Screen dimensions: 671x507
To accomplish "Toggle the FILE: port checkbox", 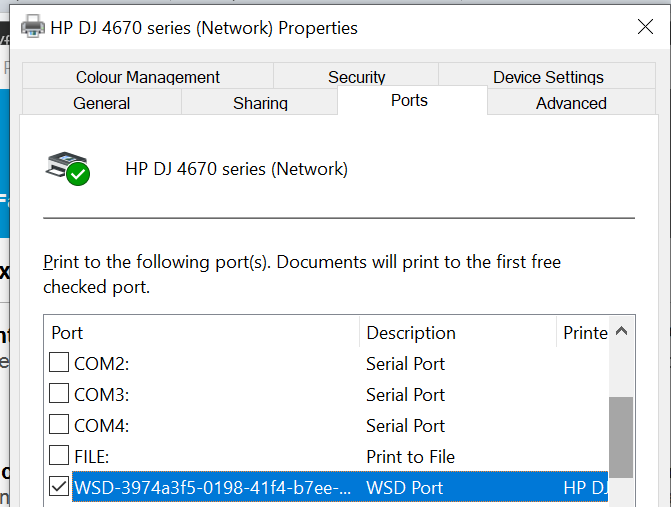I will tap(60, 456).
